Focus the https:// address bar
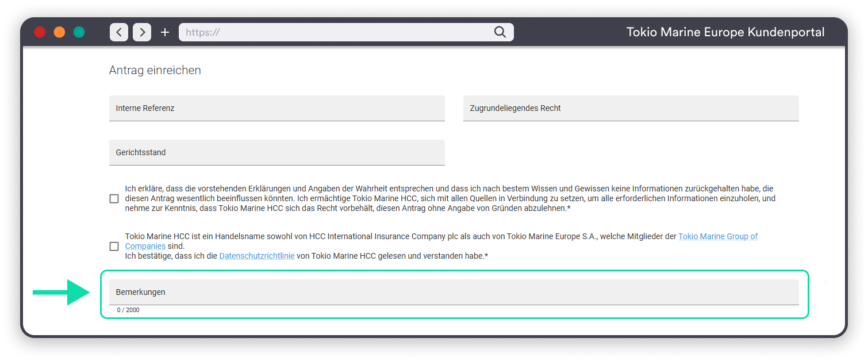Screen dimensions: 868x361 333,32
